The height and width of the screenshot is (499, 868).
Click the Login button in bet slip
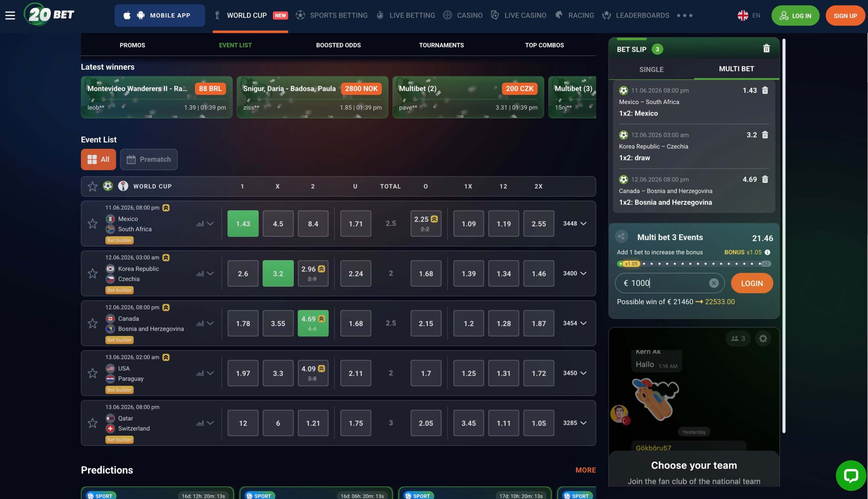pos(752,283)
